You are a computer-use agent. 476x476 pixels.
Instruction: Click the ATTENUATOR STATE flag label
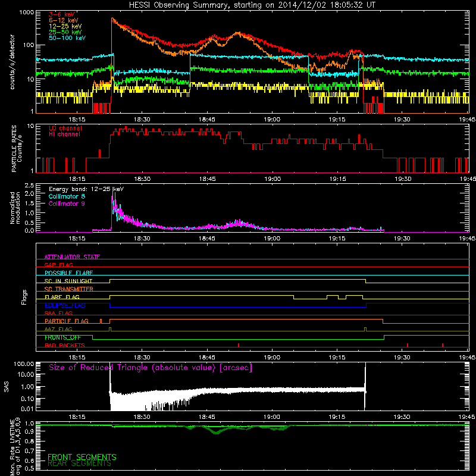72,257
